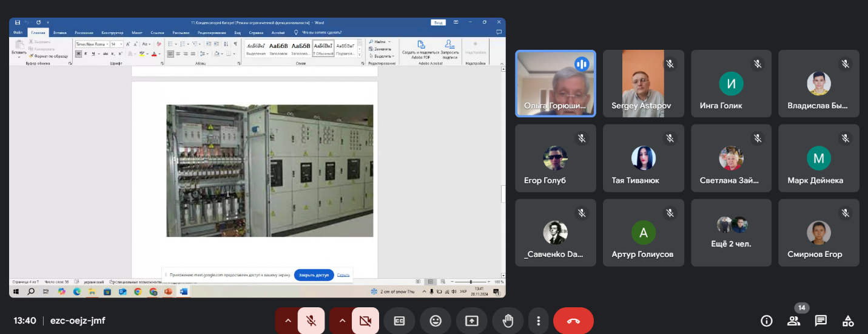
Task: Click Word's Save icon in title bar
Action: [18, 22]
